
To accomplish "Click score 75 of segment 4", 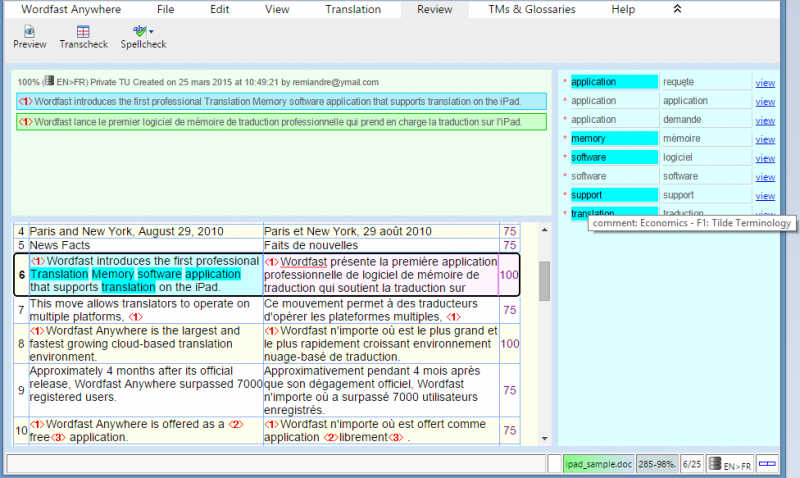I will coord(509,231).
